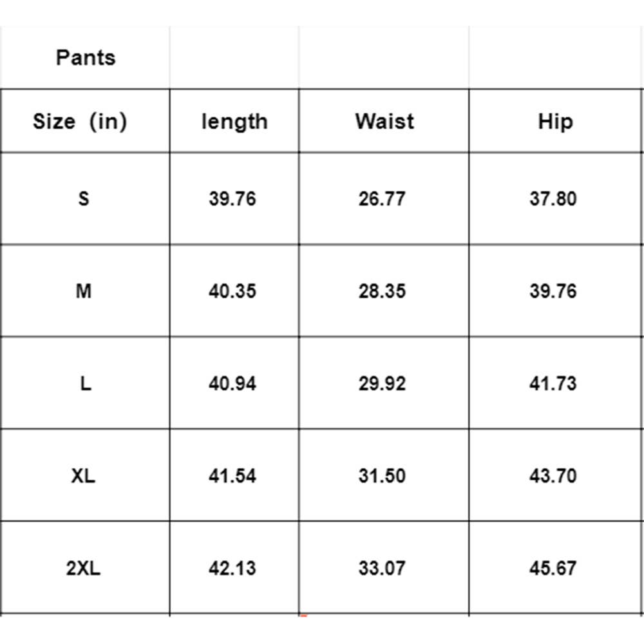Screen dimensions: 644x644
Task: Click hip value 45.67
Action: click(x=553, y=569)
